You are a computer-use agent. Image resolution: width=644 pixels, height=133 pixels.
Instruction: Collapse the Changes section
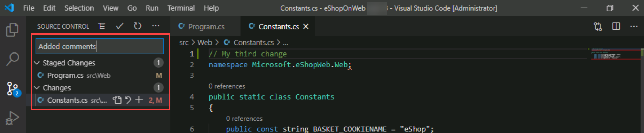click(37, 88)
